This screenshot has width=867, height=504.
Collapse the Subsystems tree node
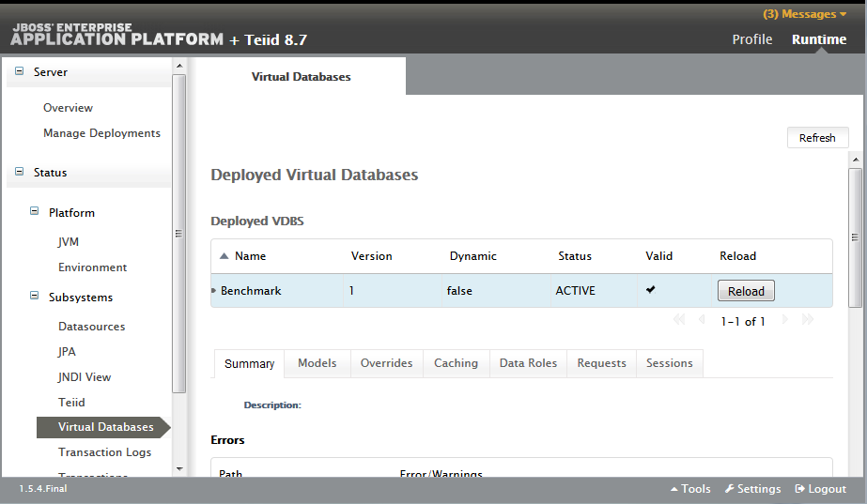pos(34,297)
